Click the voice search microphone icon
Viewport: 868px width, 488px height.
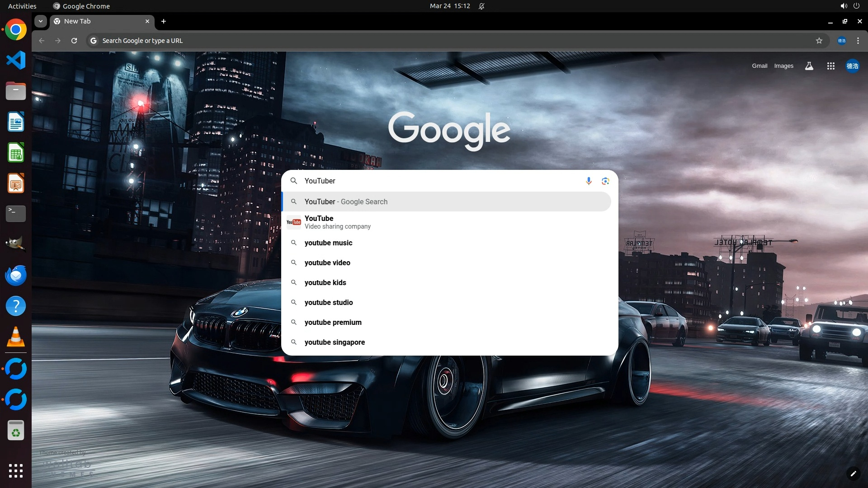click(x=589, y=181)
